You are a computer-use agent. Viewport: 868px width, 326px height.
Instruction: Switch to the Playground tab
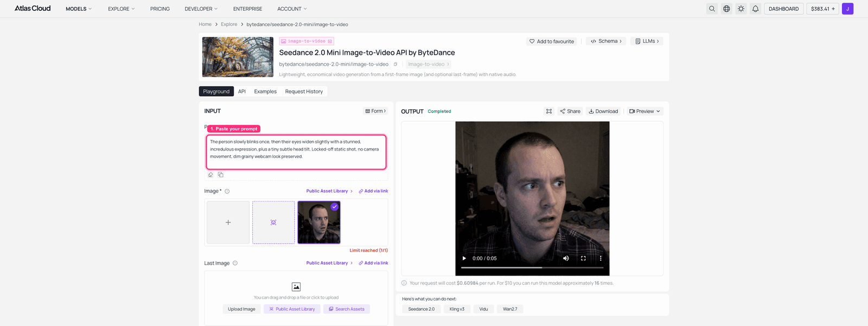click(x=216, y=91)
